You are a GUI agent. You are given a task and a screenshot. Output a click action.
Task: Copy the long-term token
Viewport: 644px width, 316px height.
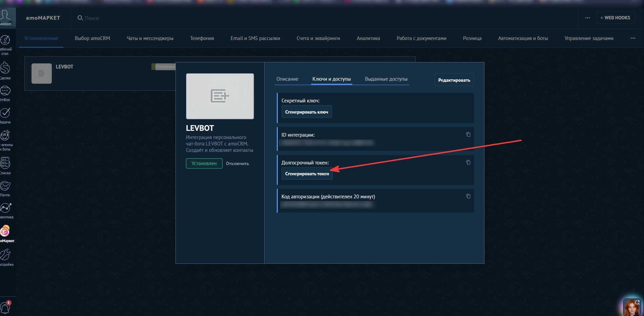coord(468,162)
